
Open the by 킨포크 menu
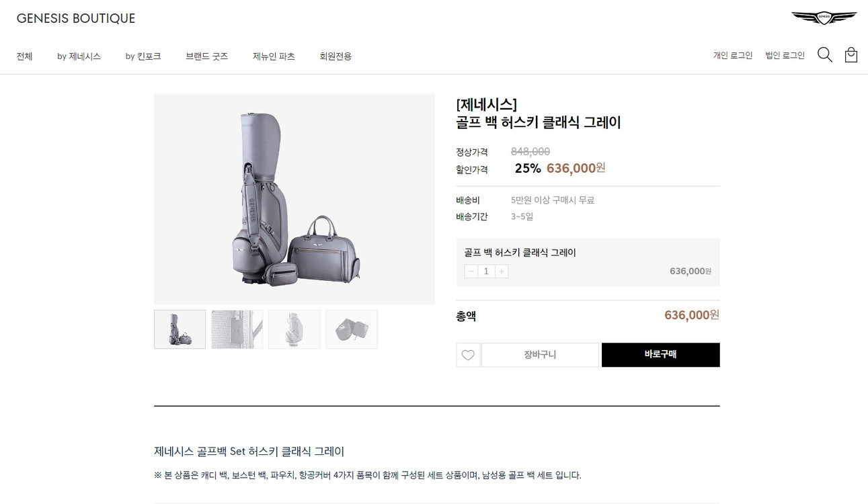tap(143, 56)
